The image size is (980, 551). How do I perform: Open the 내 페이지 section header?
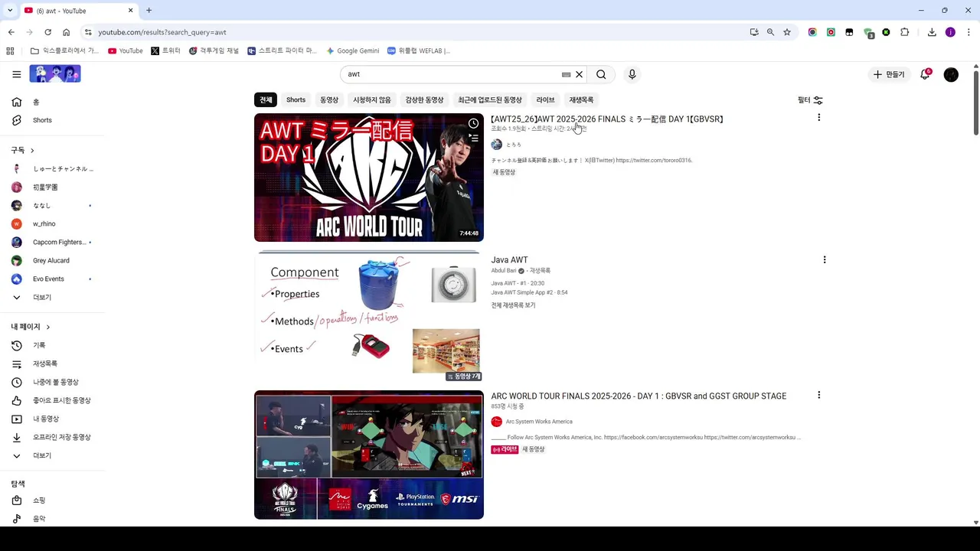tap(31, 327)
